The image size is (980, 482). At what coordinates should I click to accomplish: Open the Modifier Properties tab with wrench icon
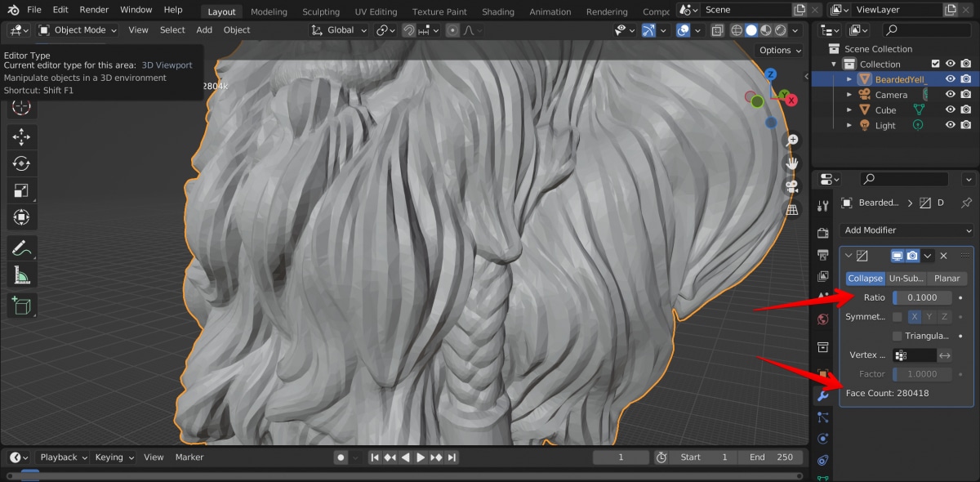822,395
